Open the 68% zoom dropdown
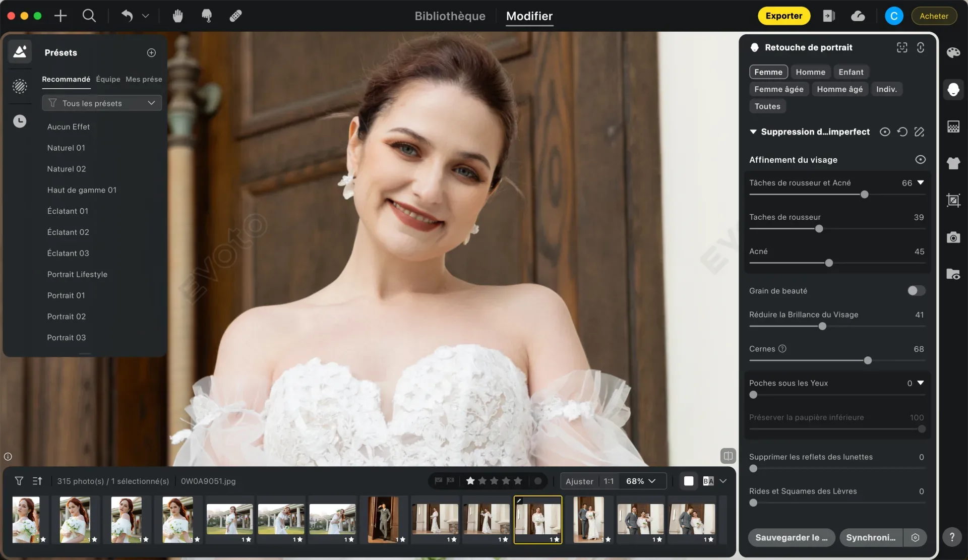The width and height of the screenshot is (968, 560). (641, 481)
